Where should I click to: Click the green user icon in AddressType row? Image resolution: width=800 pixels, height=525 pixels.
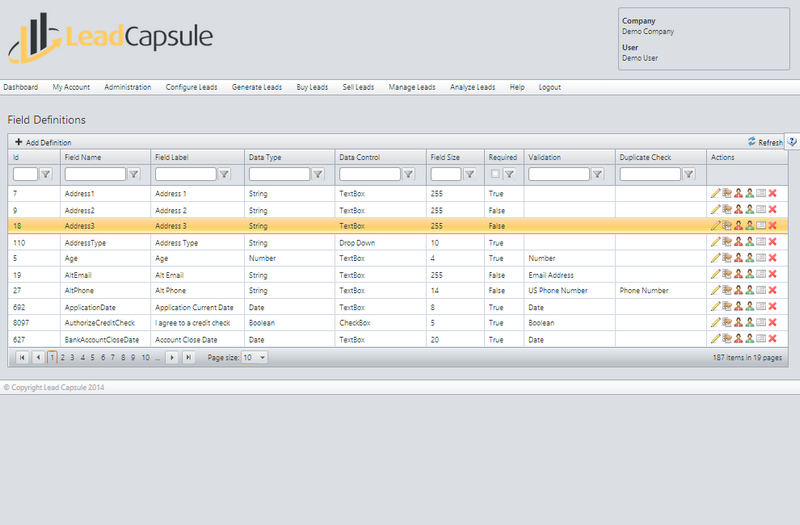point(749,242)
